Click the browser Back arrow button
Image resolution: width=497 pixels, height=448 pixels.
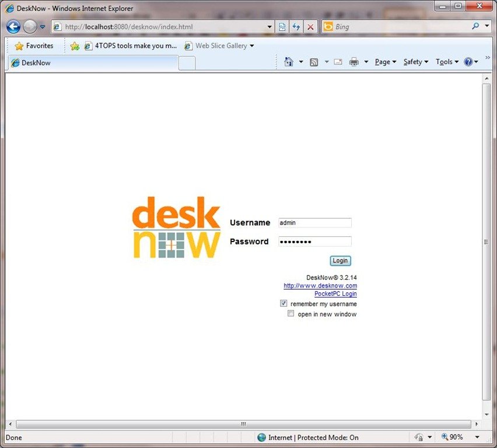click(x=13, y=26)
